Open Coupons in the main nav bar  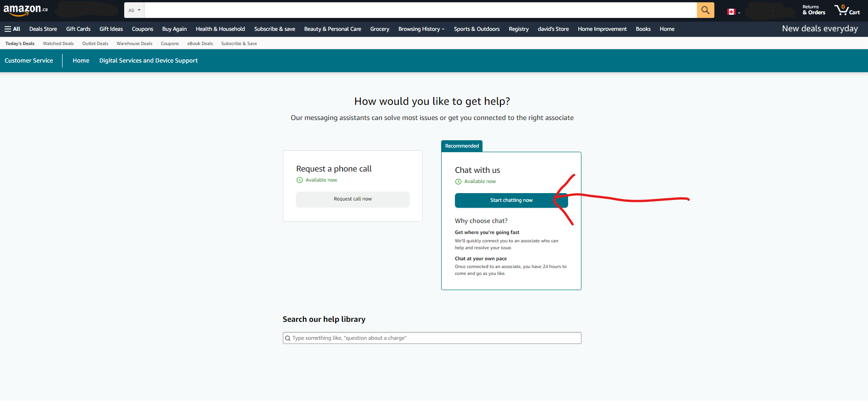click(x=143, y=29)
